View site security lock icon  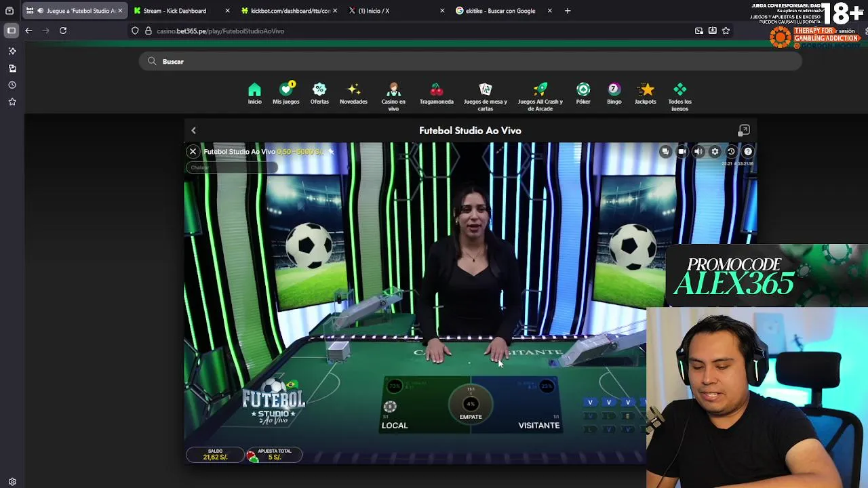pos(148,30)
